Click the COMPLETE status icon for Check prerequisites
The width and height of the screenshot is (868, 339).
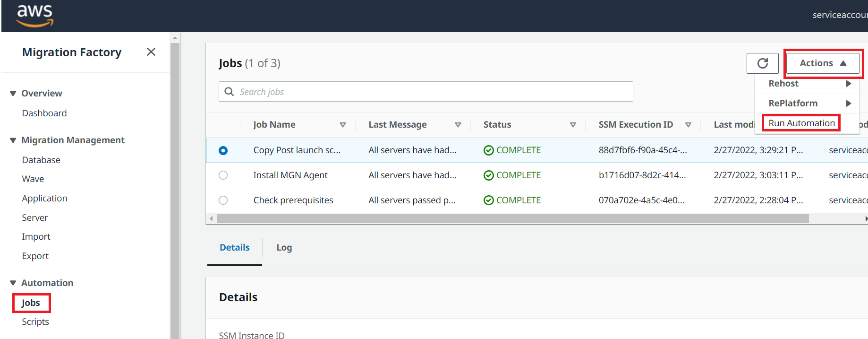[489, 200]
